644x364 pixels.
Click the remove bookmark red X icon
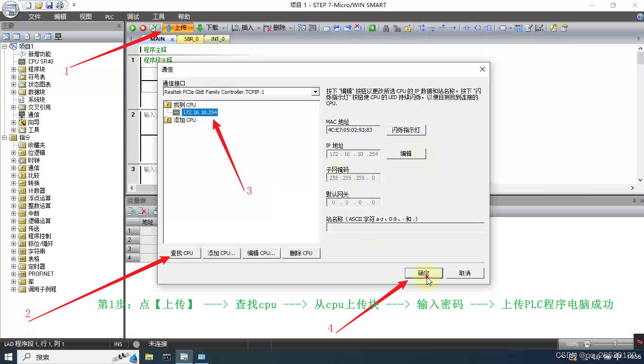pyautogui.click(x=358, y=27)
